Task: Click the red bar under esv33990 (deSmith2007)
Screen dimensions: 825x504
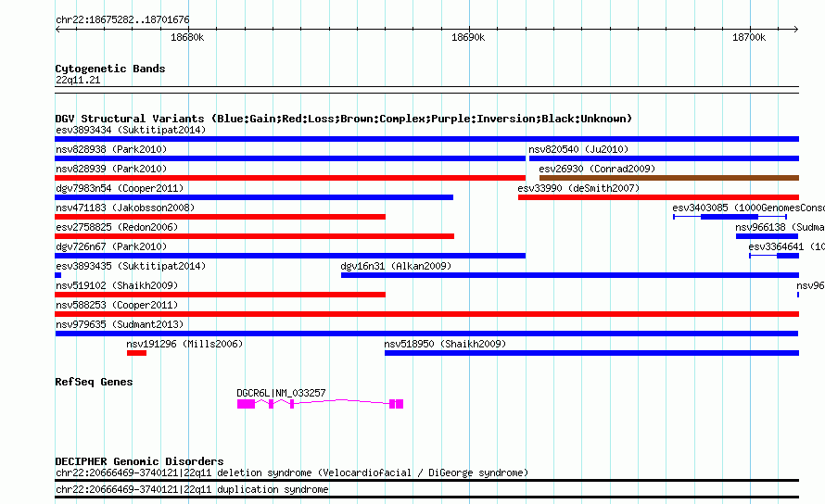Action: point(659,197)
